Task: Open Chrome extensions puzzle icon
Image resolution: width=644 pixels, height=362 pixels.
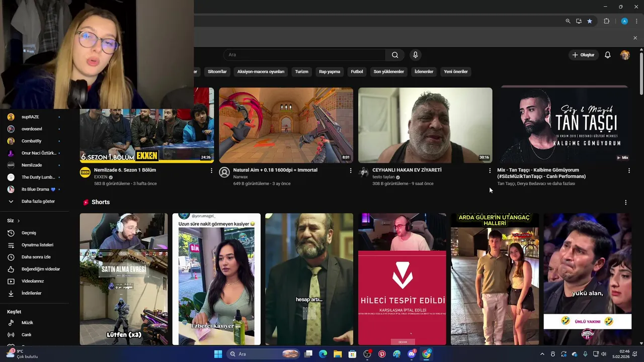Action: tap(606, 21)
